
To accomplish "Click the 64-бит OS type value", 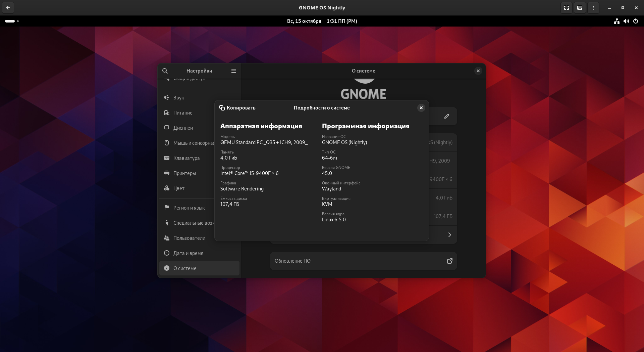I will pos(330,158).
